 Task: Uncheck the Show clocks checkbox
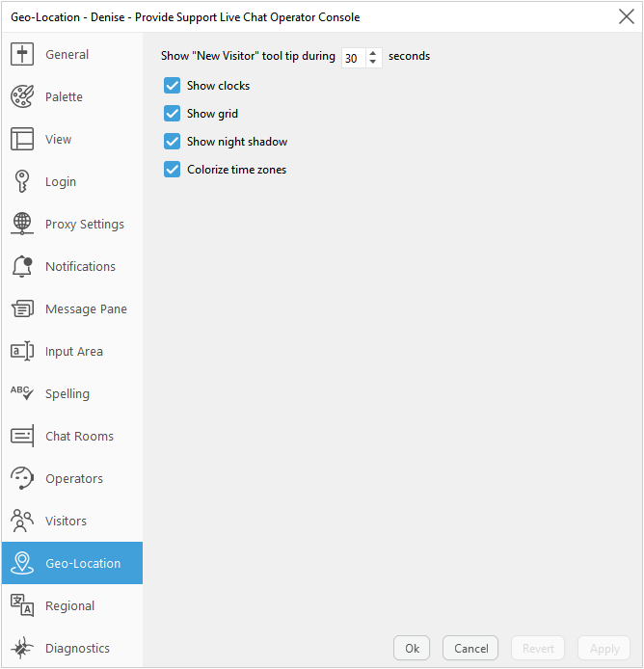pos(173,86)
